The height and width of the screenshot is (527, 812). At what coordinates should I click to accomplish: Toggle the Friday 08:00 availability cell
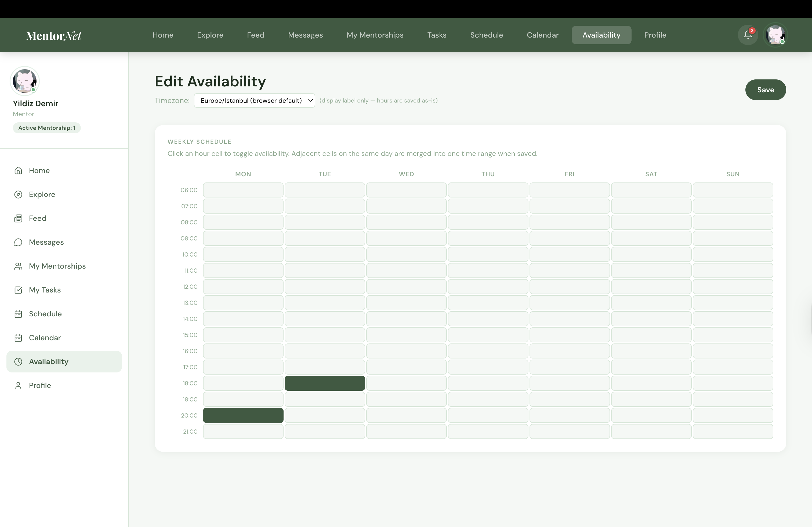click(x=570, y=222)
